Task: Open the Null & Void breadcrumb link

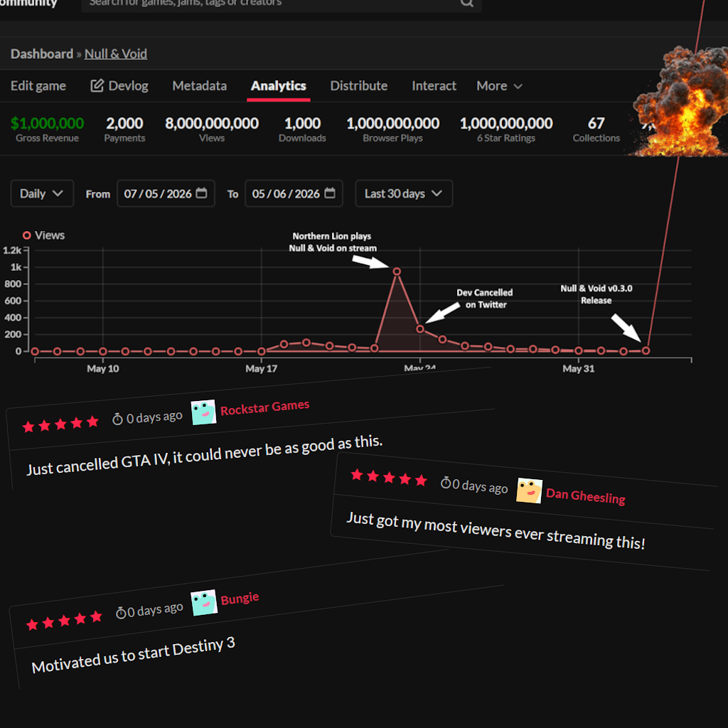Action: point(116,54)
